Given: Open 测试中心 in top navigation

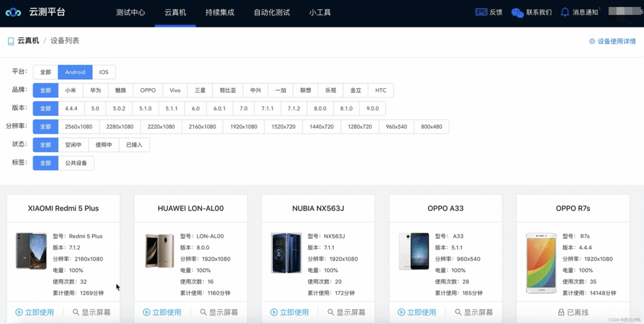Looking at the screenshot, I should (x=131, y=12).
